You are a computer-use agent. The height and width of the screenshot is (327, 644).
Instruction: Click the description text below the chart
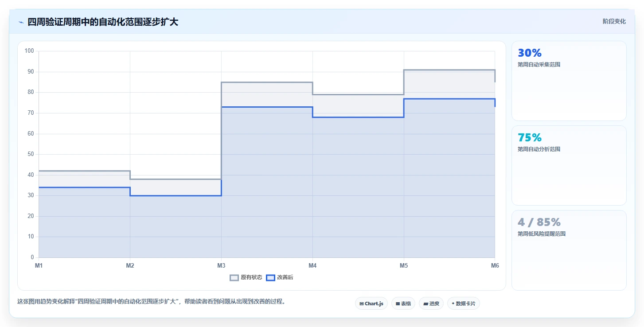(151, 301)
